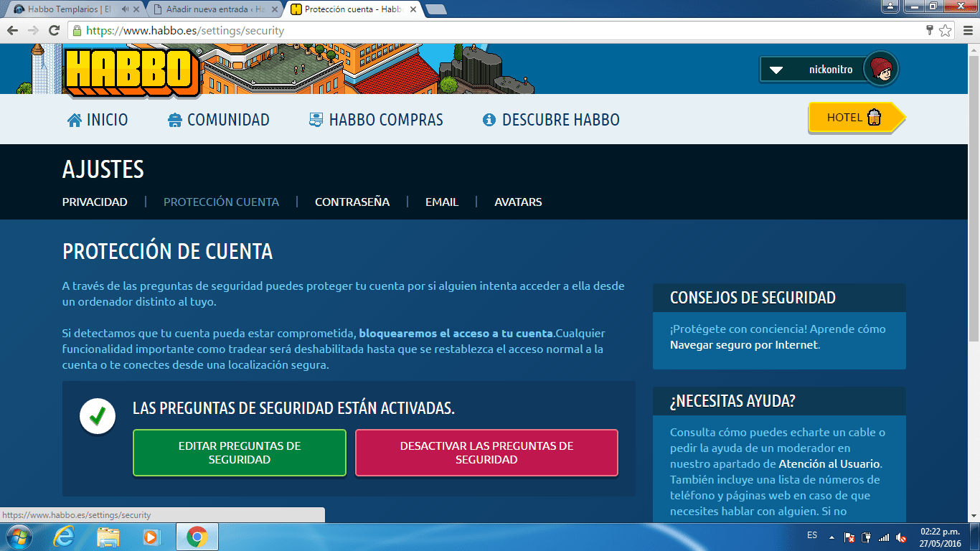Click the Habbo logo
Viewport: 980px width, 551px height.
pos(131,71)
